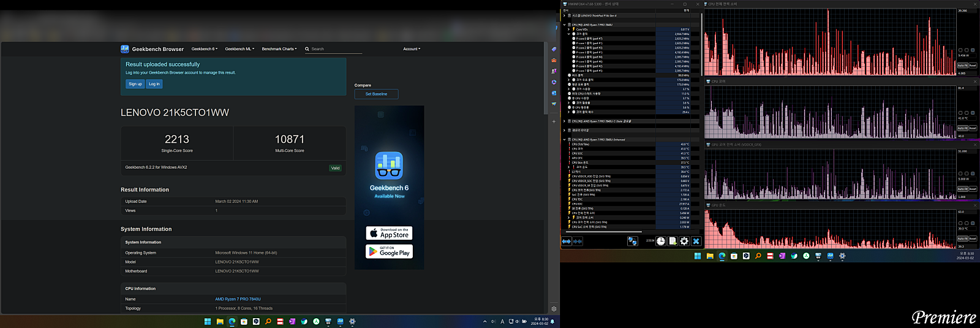
Task: Click the Sign up button
Action: coord(135,84)
